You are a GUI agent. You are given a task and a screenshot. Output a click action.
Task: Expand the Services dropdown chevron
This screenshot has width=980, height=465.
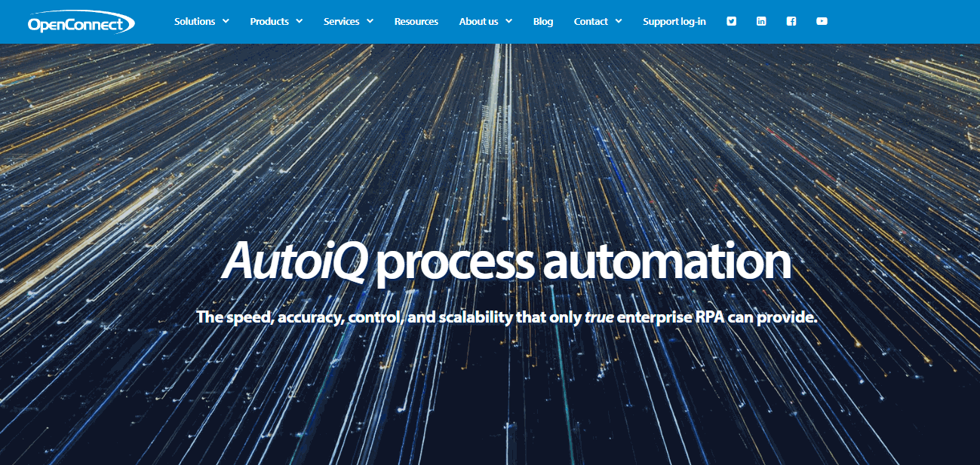pyautogui.click(x=370, y=21)
